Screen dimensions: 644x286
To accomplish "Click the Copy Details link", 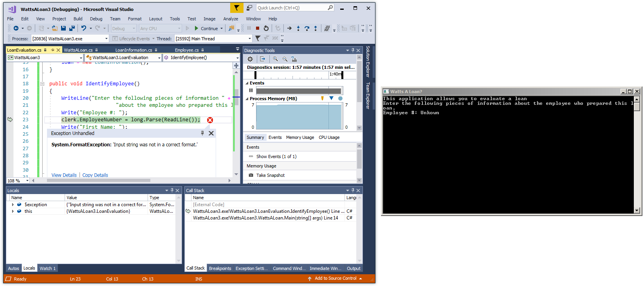I will pyautogui.click(x=95, y=175).
